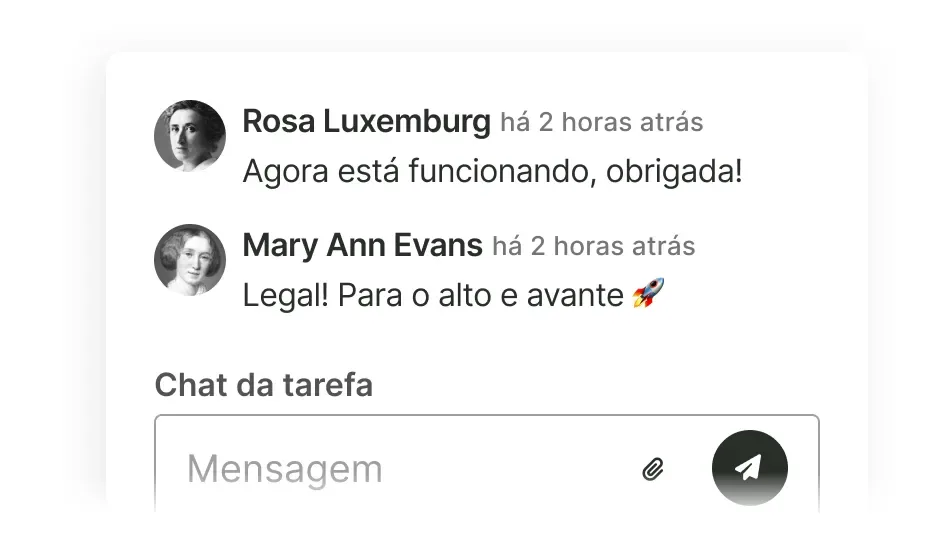The image size is (944, 560).
Task: Open Rosa Luxemburg's avatar photo
Action: (x=190, y=136)
